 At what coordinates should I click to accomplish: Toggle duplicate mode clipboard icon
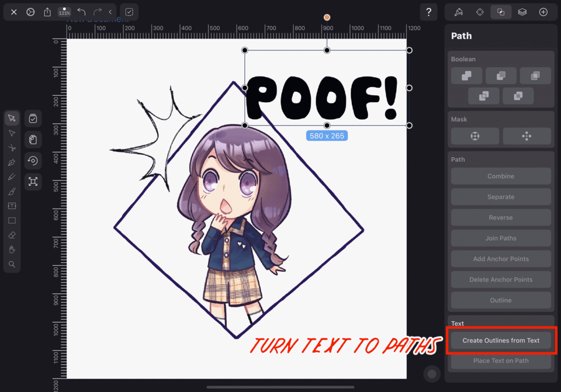click(33, 140)
